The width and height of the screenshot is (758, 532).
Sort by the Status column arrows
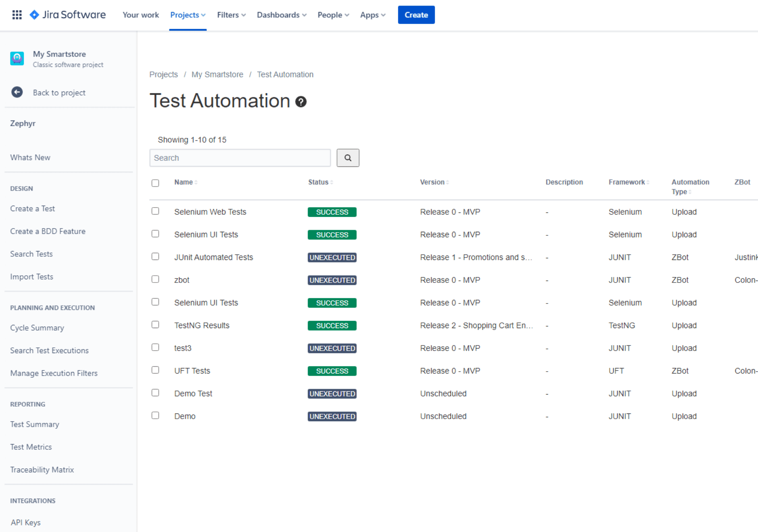point(331,183)
